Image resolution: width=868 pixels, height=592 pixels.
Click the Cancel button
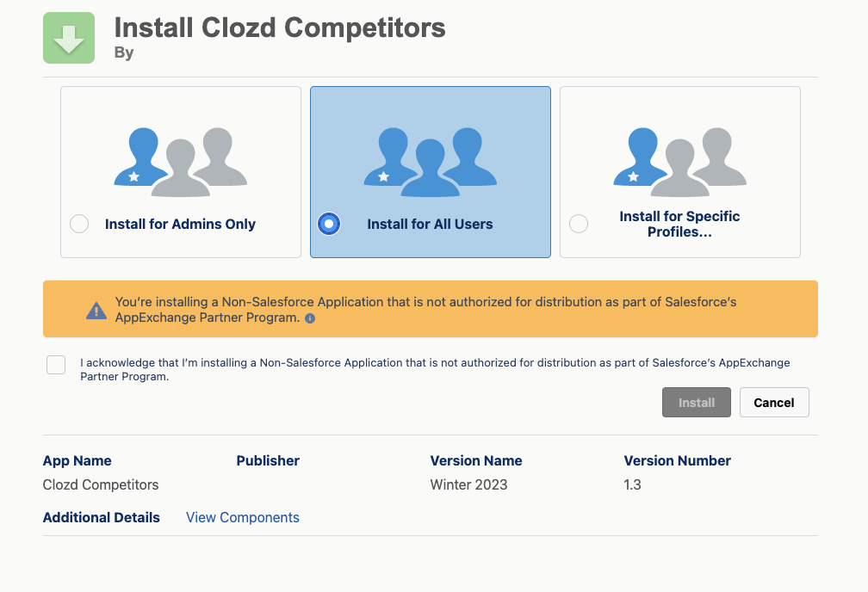(x=774, y=402)
